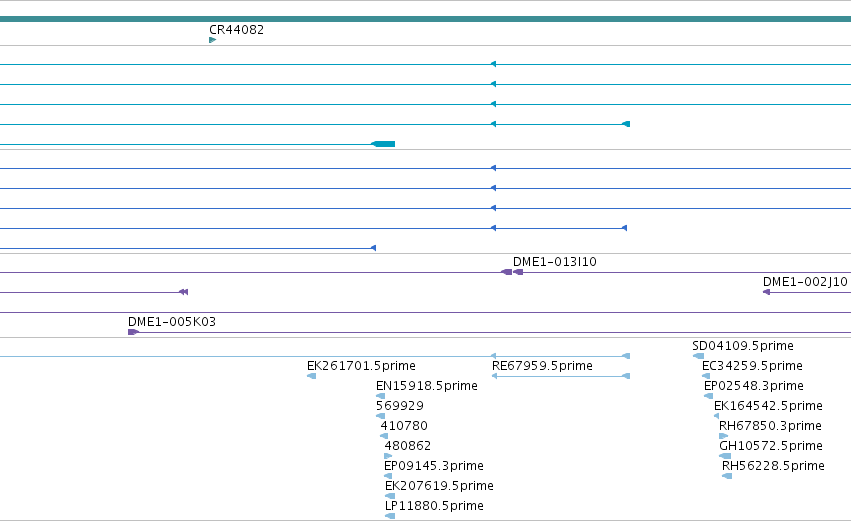Click the EK261701.5prime EST label
This screenshot has height=521, width=851.
pos(361,366)
